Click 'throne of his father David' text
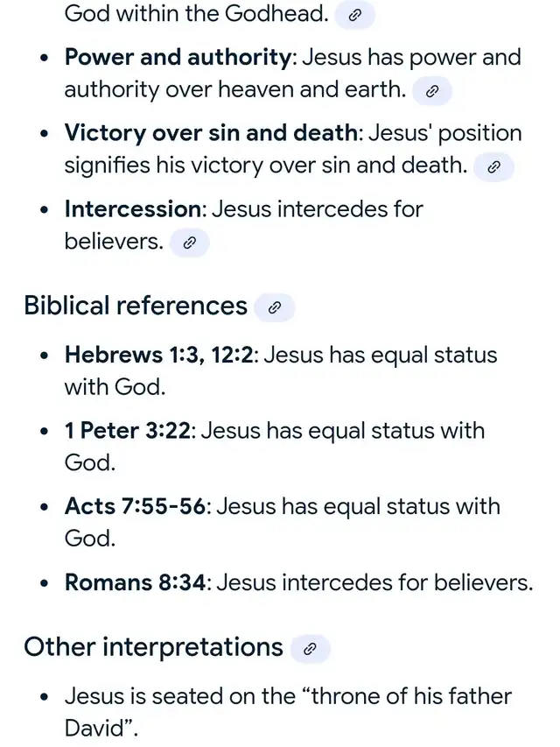This screenshot has height=747, width=560. (288, 712)
